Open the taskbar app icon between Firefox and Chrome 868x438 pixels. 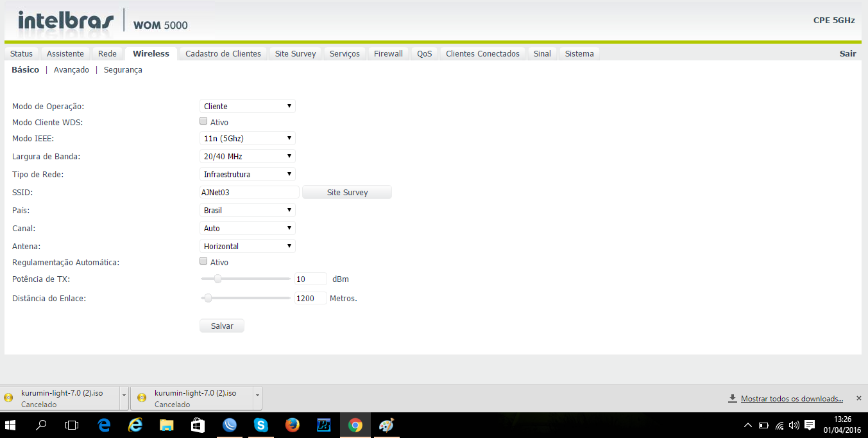tap(323, 425)
